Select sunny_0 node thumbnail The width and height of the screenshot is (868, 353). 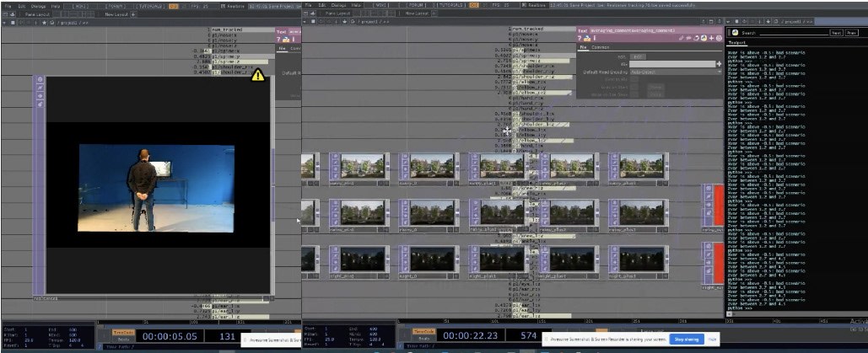click(x=433, y=166)
